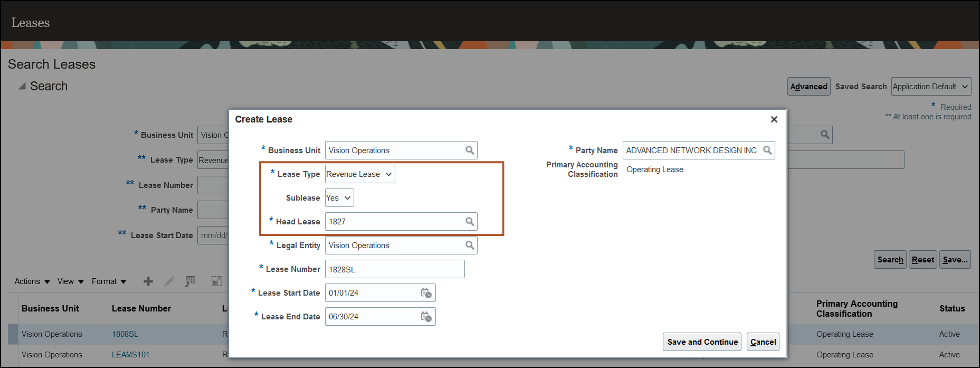Click Vision Operations cell in LEAMS101 row
The image size is (980, 368).
pos(52,355)
